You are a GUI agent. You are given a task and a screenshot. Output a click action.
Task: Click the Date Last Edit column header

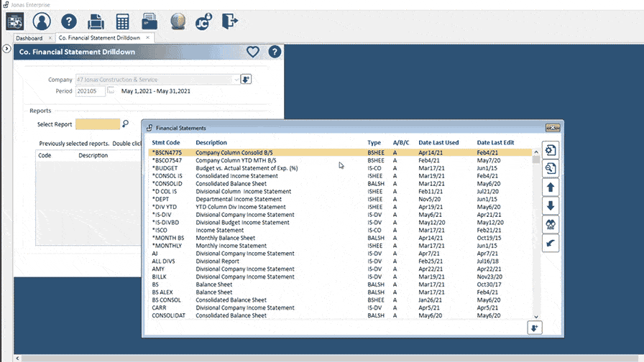495,142
